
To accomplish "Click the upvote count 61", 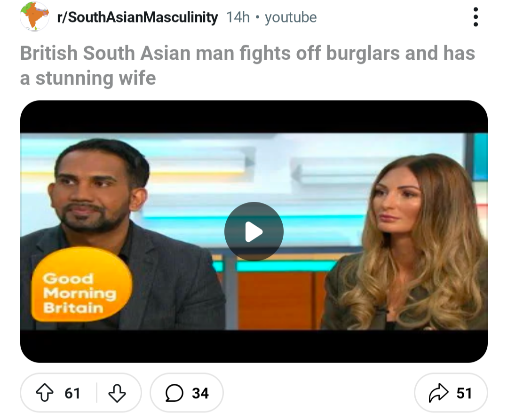I will pyautogui.click(x=72, y=393).
